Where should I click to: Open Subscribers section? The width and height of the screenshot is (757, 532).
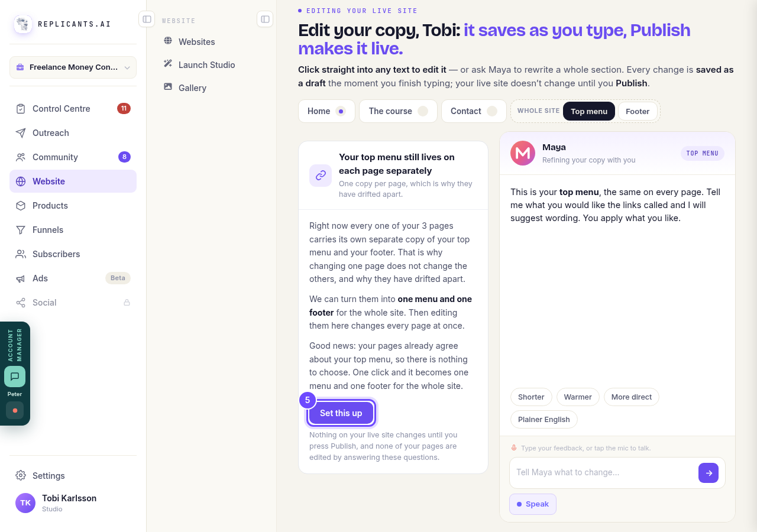pos(73,254)
